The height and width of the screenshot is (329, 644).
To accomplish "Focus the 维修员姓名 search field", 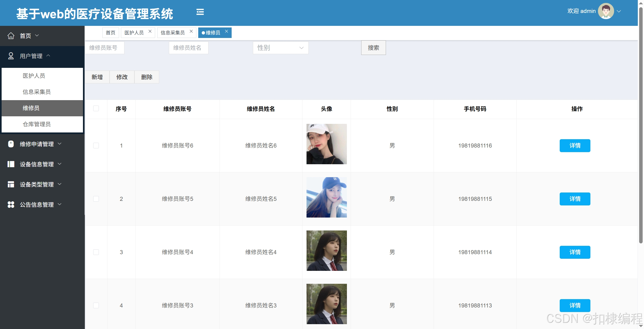I will click(x=189, y=48).
